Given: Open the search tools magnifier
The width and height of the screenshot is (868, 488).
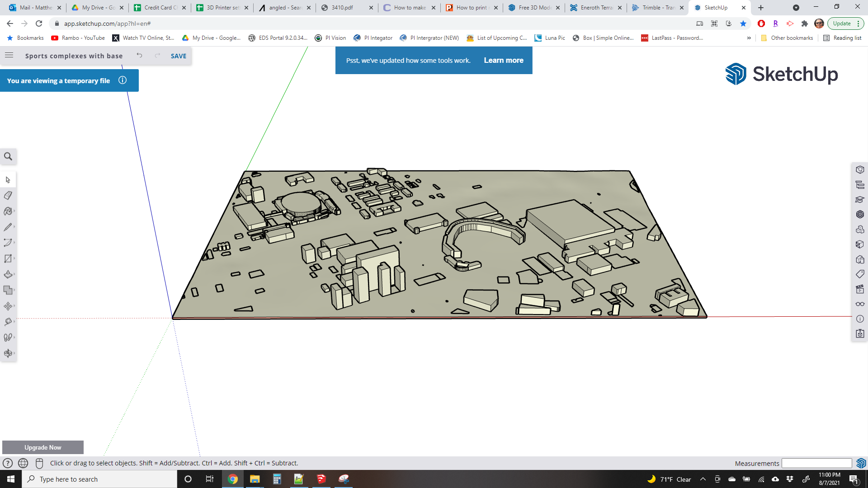Looking at the screenshot, I should coord(8,156).
